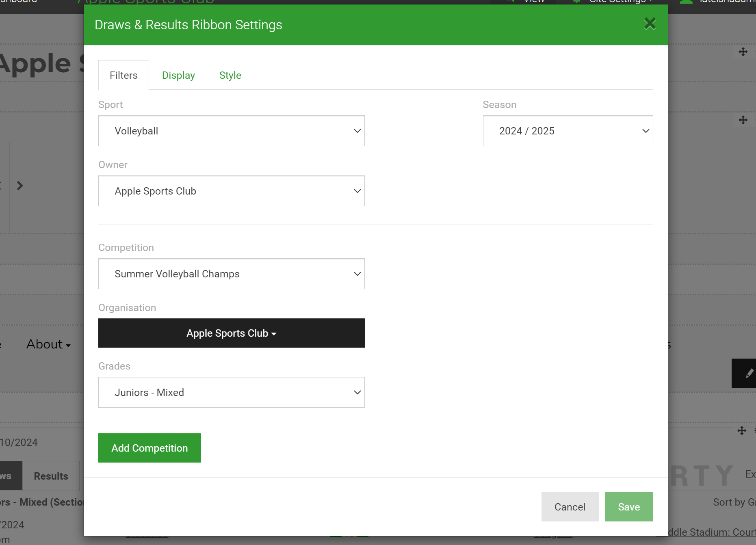Open the Sport dropdown showing Volleyball
Viewport: 756px width, 545px height.
(232, 131)
